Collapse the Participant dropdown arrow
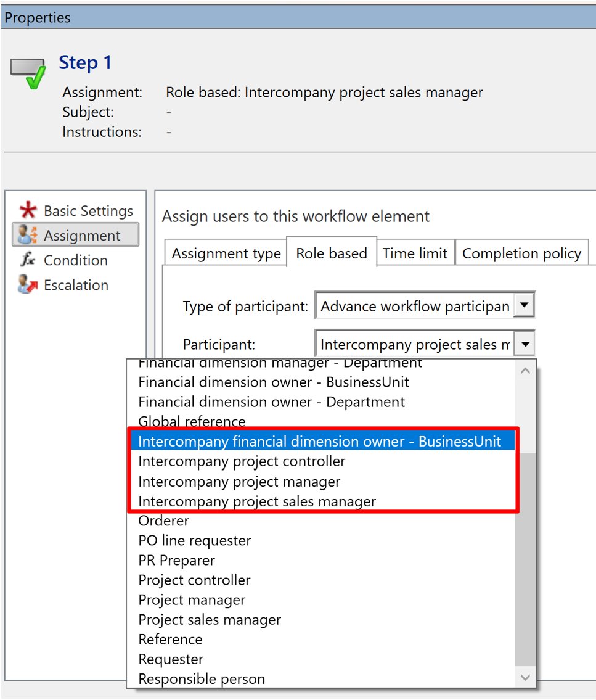This screenshot has height=700, width=596. point(524,344)
